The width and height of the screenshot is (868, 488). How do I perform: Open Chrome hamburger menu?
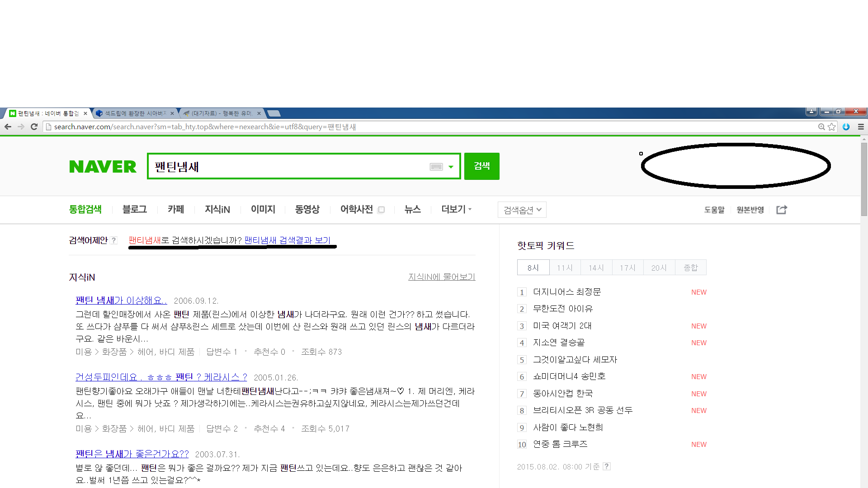click(861, 127)
